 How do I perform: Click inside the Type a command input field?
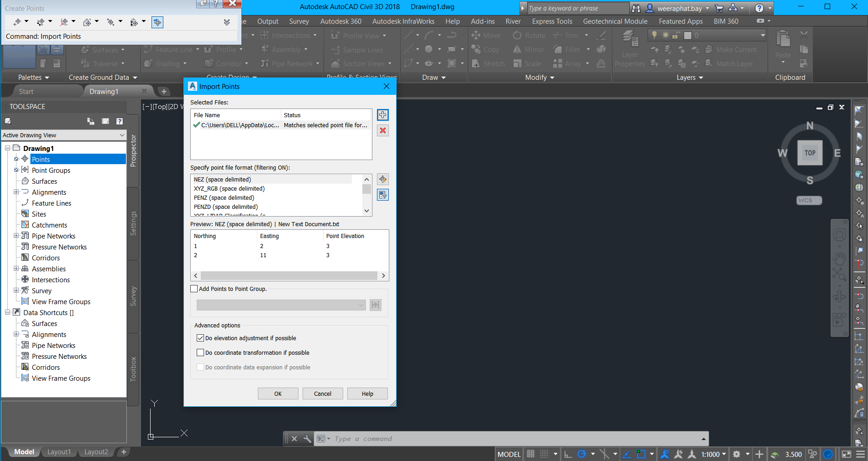point(456,438)
